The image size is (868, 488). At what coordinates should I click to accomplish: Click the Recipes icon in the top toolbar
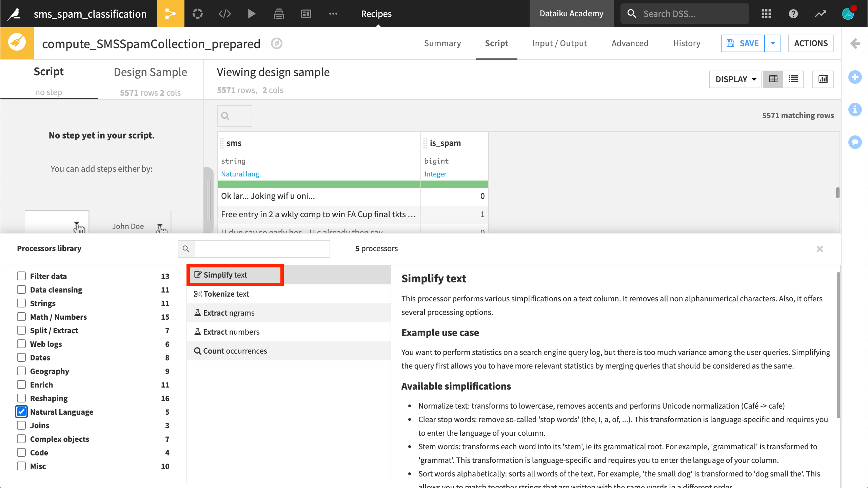tap(376, 13)
